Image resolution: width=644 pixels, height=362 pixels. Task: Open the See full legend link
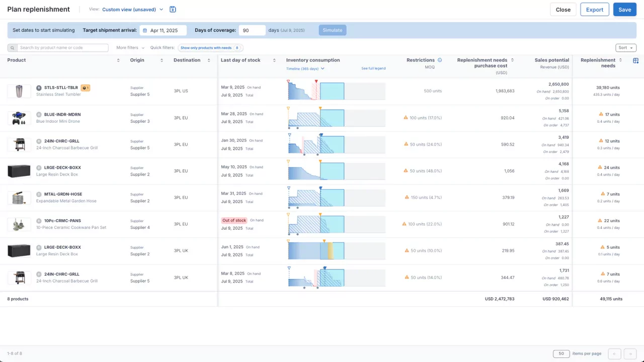pos(373,68)
